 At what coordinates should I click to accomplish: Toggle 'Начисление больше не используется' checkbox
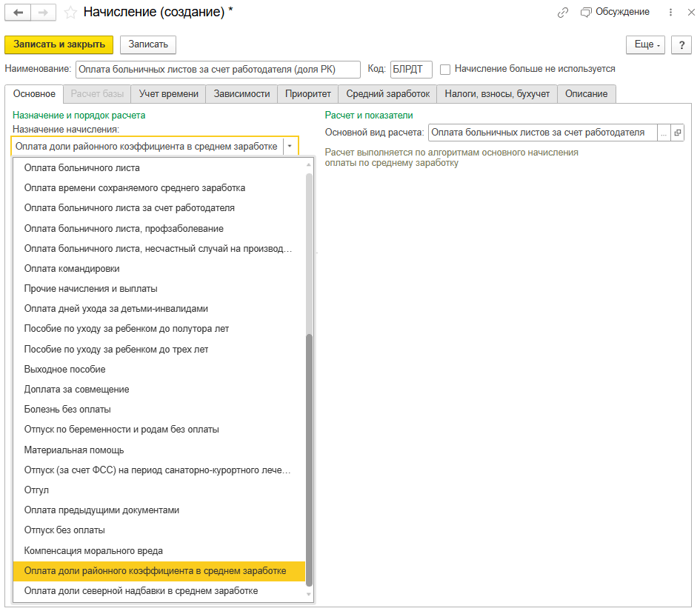click(x=445, y=69)
